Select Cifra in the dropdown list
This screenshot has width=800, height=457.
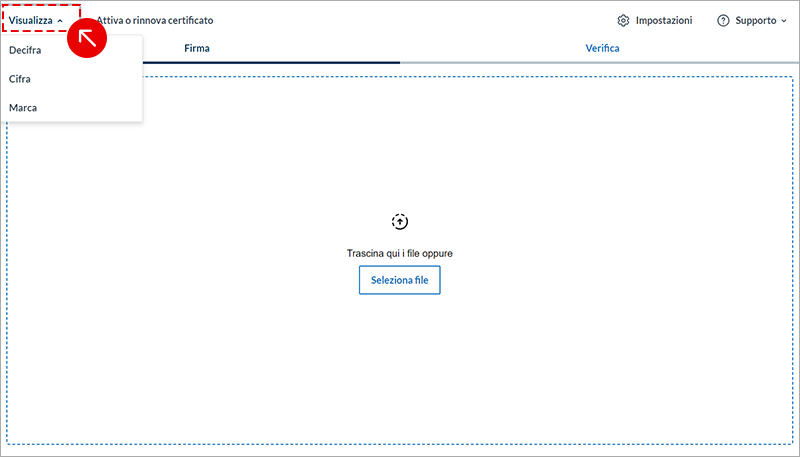[21, 78]
